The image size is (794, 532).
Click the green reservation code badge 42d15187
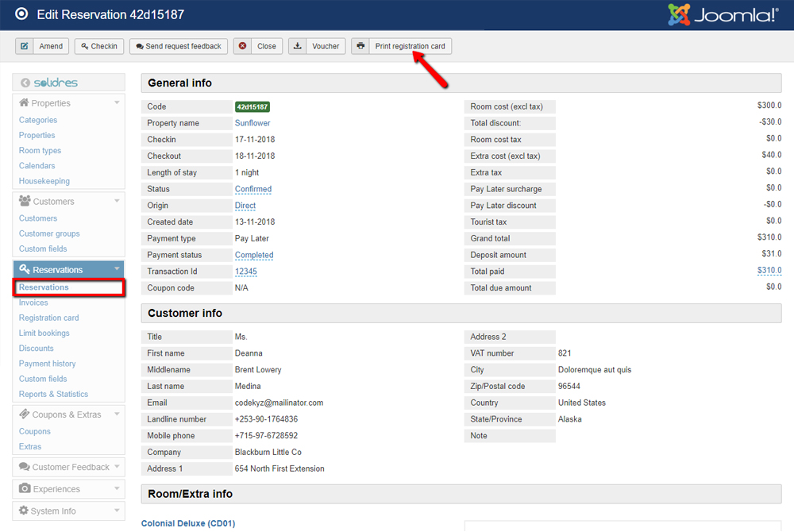pyautogui.click(x=252, y=106)
